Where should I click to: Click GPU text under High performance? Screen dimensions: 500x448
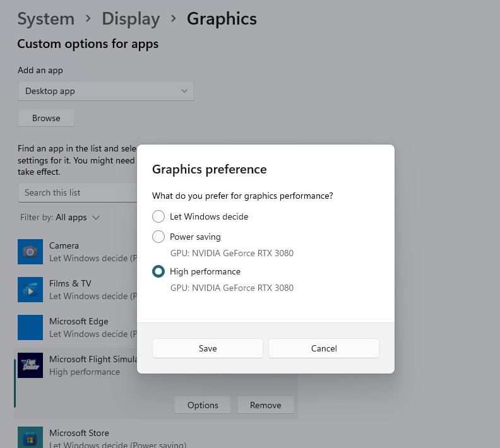tap(232, 288)
